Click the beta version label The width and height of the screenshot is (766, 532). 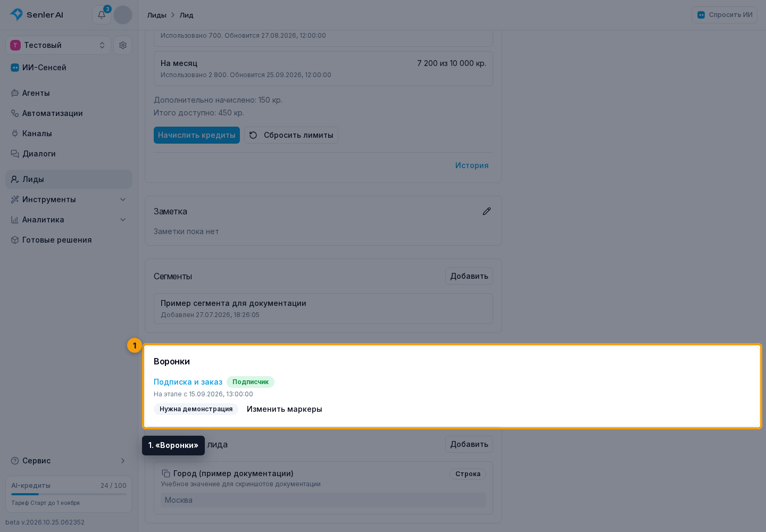coord(45,522)
